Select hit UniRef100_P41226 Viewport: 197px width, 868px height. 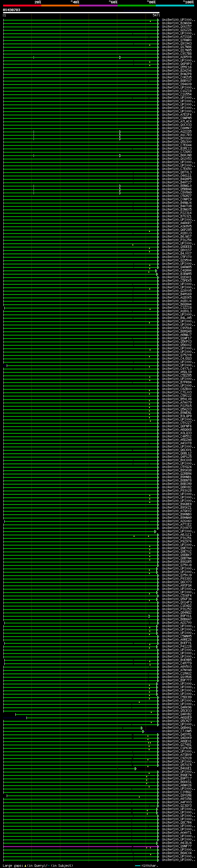point(176,646)
